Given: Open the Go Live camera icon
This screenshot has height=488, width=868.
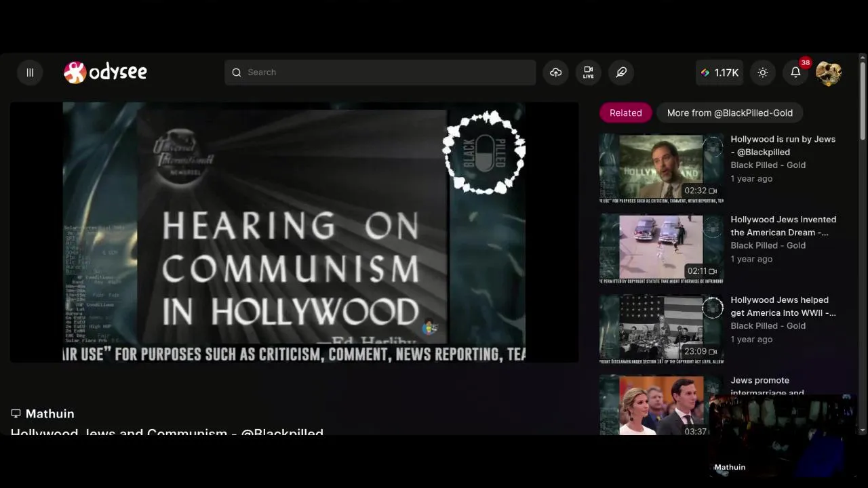Looking at the screenshot, I should coord(589,73).
